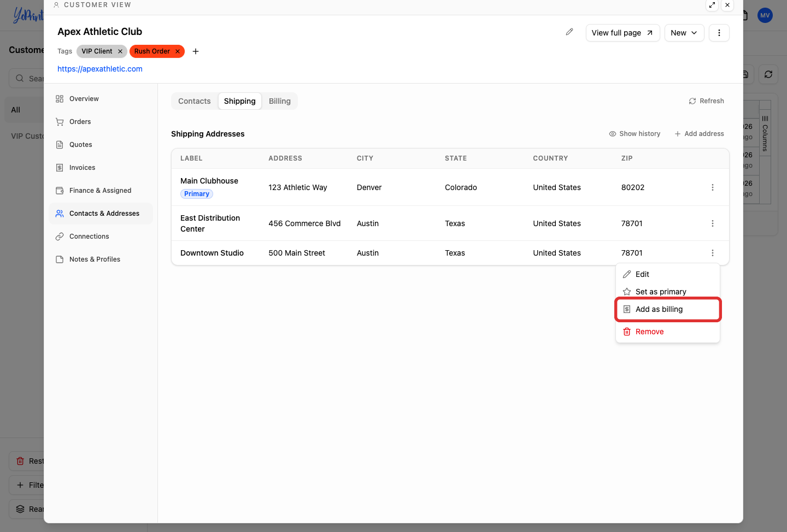This screenshot has width=787, height=532.
Task: Open Notes & Profiles section
Action: point(101,259)
